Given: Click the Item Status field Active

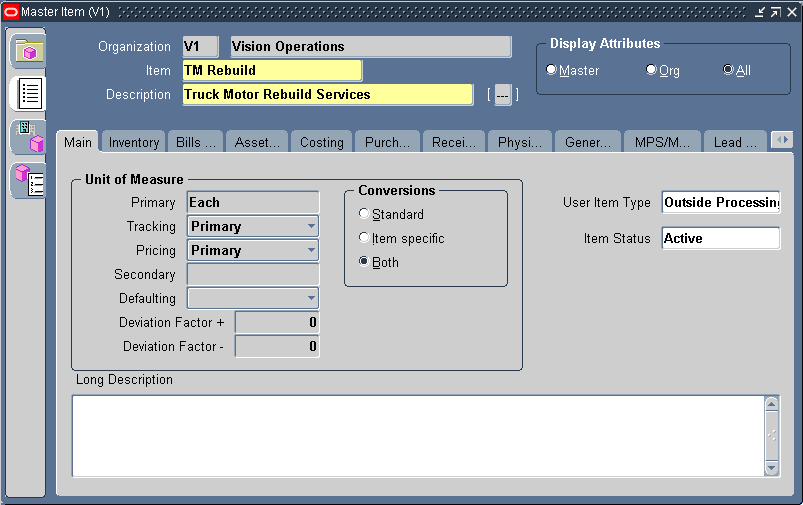Looking at the screenshot, I should (721, 238).
